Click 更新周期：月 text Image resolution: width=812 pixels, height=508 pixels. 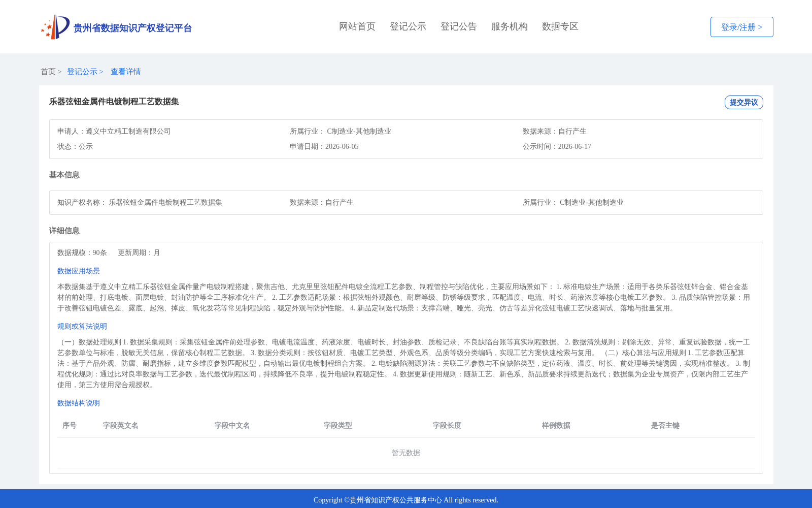tap(139, 252)
